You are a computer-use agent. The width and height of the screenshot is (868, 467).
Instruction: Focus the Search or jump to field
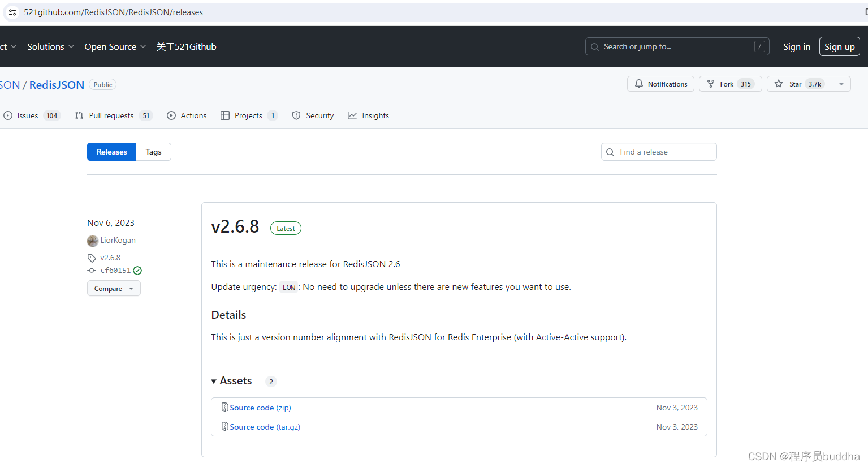(x=677, y=46)
